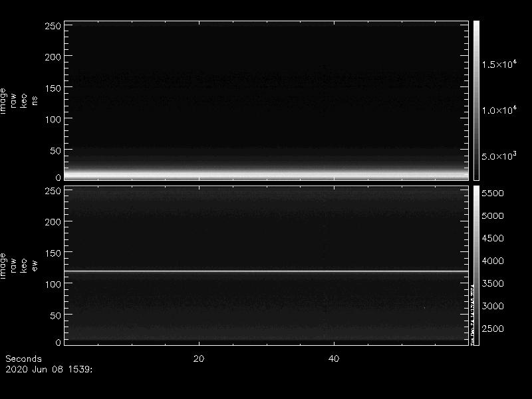Click the 100 tick of the ew plot
The width and height of the screenshot is (532, 399).
pos(53,284)
